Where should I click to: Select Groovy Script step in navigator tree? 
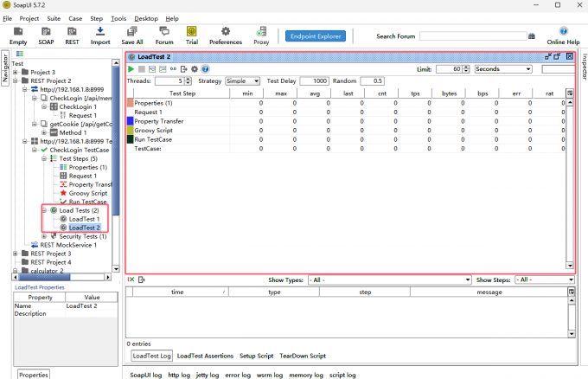coord(88,193)
